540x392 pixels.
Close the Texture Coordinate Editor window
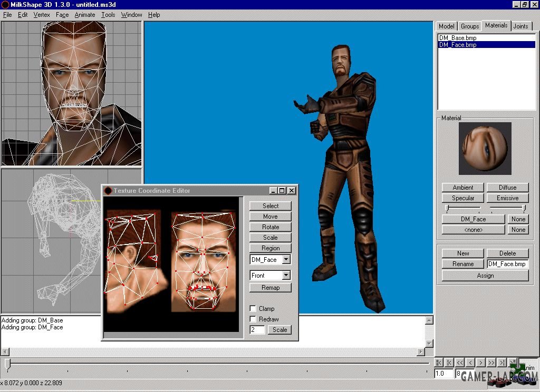tap(292, 190)
